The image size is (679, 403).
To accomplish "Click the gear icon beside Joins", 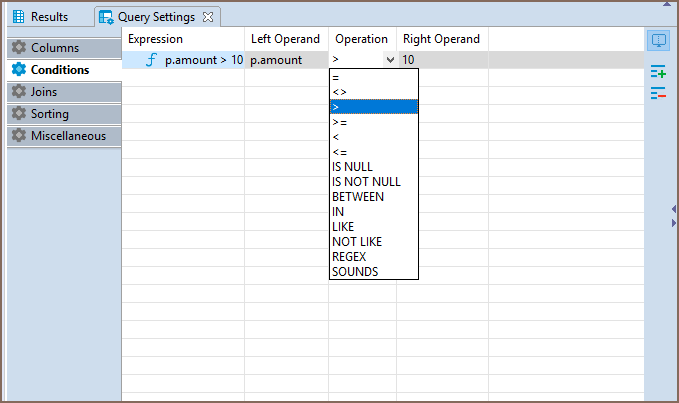I will click(x=18, y=92).
